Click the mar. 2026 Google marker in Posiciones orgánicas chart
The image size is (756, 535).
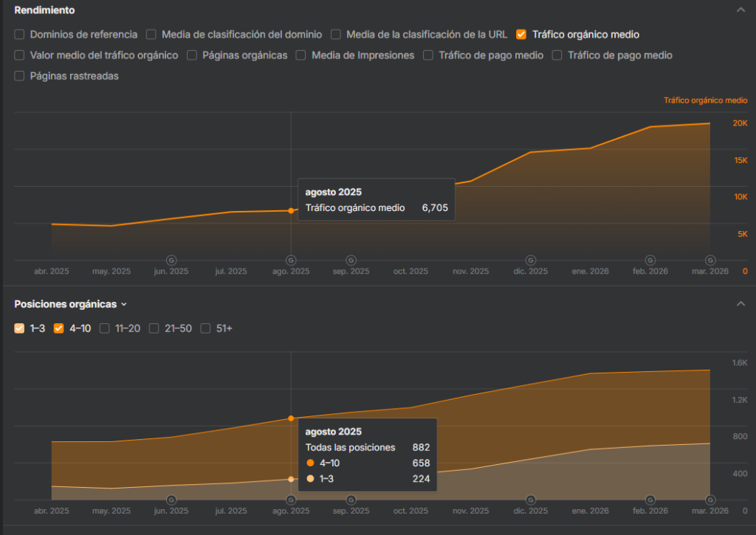pyautogui.click(x=709, y=500)
